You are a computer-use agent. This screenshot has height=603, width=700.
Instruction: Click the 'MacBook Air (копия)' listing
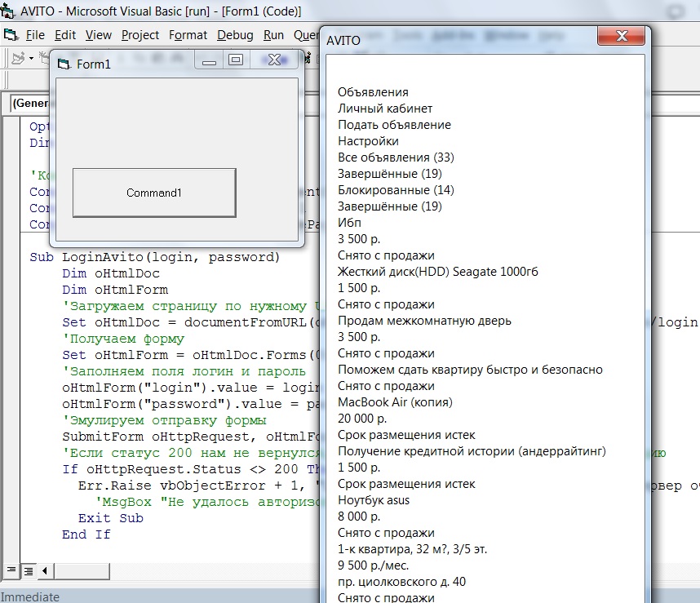click(395, 402)
